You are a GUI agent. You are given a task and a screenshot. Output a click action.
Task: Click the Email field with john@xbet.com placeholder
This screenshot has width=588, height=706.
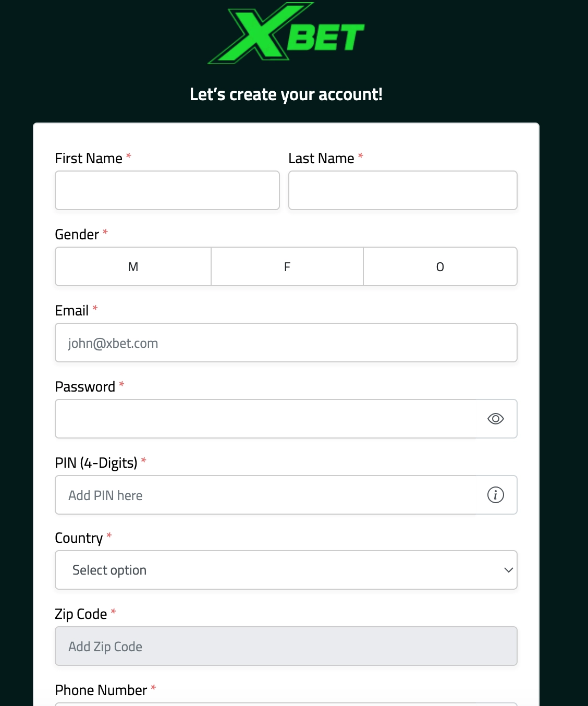tap(286, 343)
